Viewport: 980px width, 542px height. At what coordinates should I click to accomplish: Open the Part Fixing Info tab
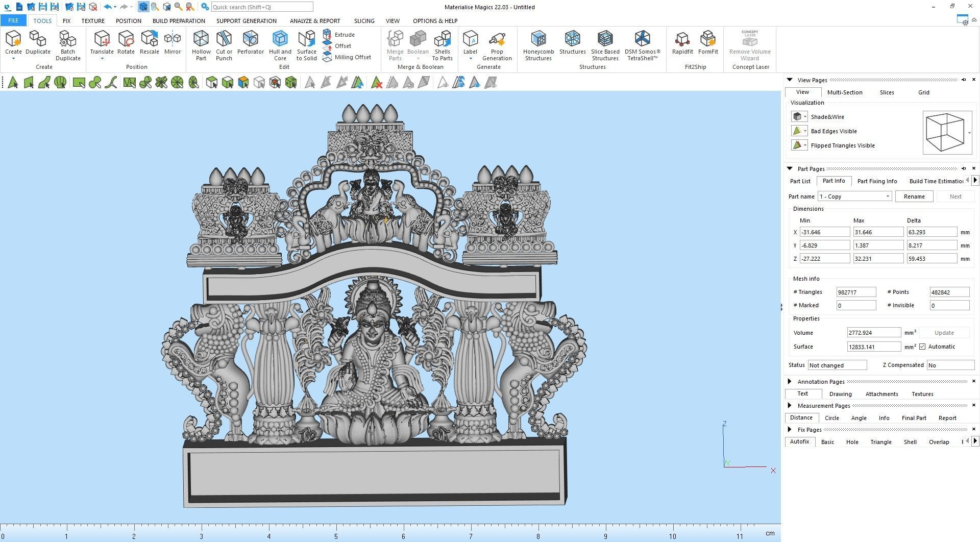877,181
